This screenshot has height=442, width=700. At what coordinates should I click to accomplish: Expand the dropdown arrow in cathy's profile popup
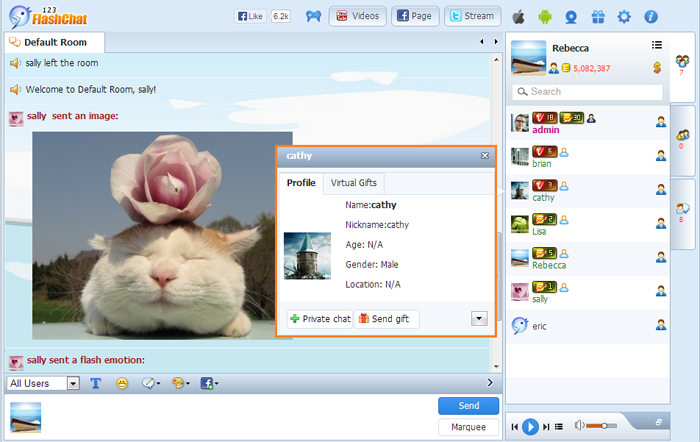tap(478, 318)
